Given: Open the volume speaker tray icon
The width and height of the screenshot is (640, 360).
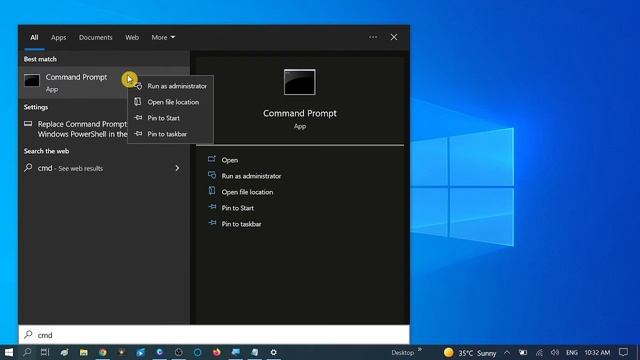Looking at the screenshot, I should pos(554,352).
